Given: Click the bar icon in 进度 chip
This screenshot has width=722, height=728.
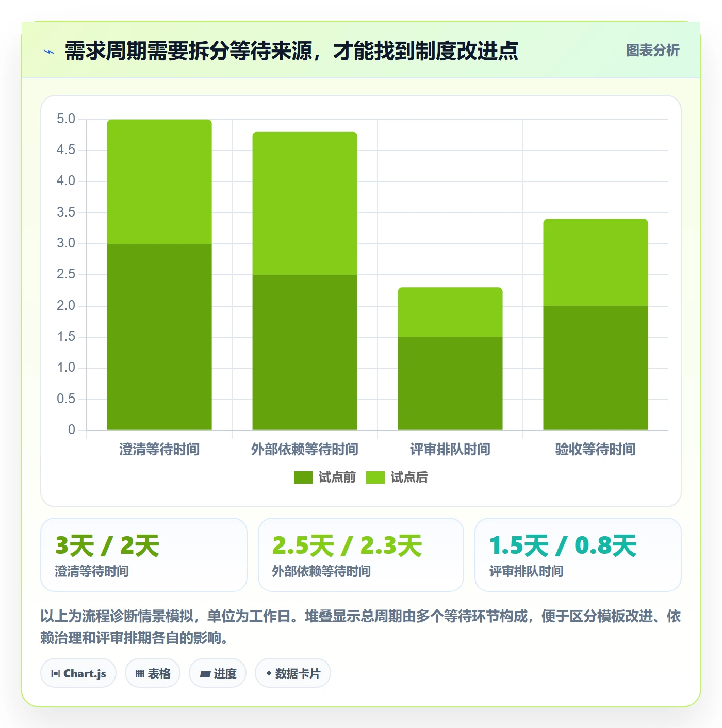Looking at the screenshot, I should point(205,674).
